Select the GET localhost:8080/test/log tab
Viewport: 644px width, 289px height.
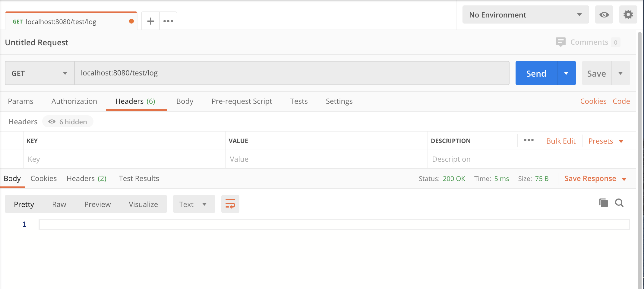tap(71, 21)
